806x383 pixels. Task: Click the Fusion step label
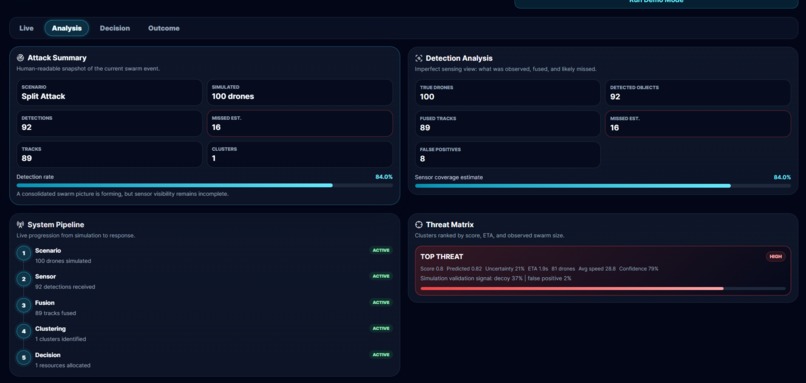[45, 303]
